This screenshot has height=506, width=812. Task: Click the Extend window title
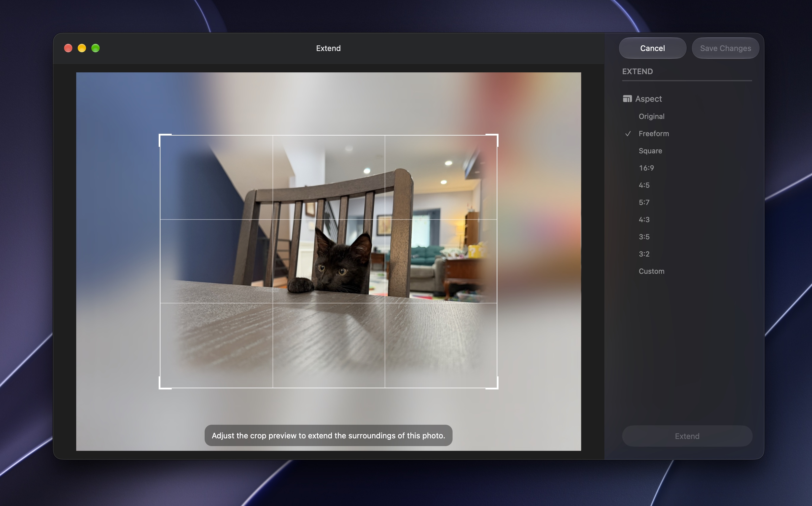328,48
